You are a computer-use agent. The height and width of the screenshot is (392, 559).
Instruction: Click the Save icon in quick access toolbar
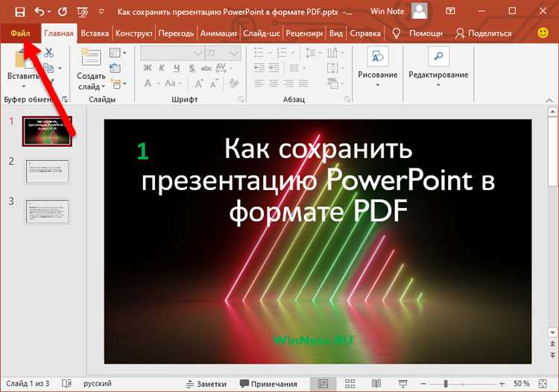coord(20,12)
